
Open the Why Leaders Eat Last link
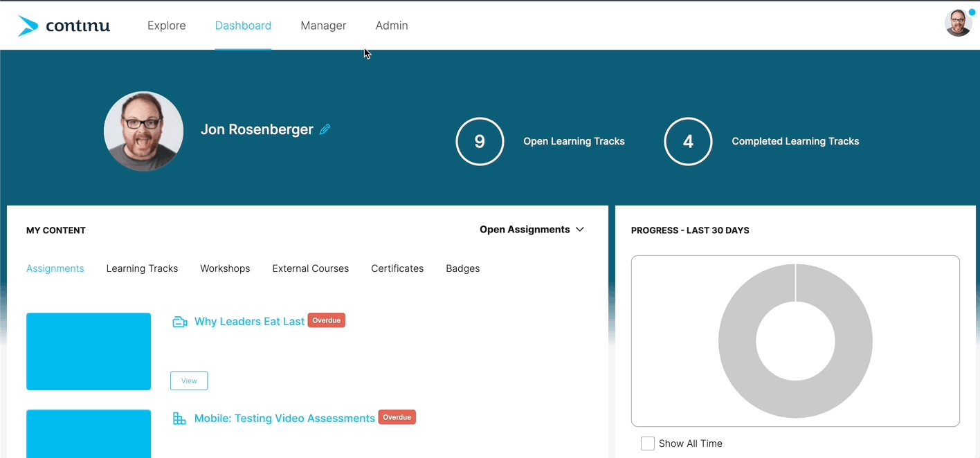coord(249,322)
